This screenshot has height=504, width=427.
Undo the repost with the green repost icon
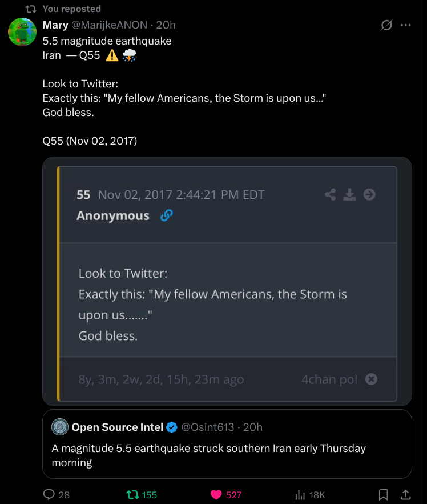[x=132, y=494]
